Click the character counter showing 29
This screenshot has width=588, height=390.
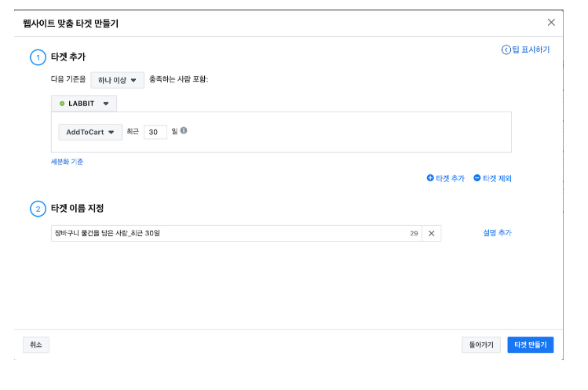[x=414, y=233]
